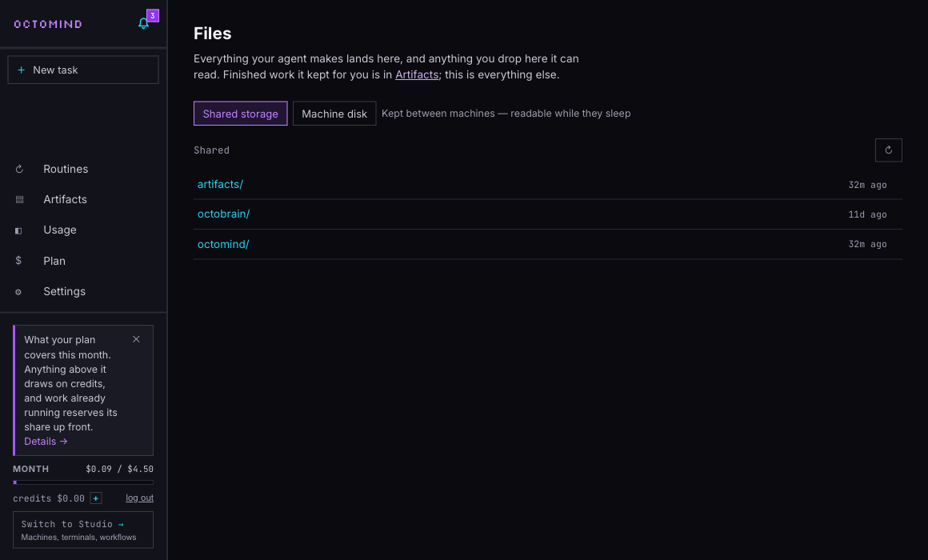Add credits with the plus icon
The image size is (928, 560).
[x=96, y=498]
